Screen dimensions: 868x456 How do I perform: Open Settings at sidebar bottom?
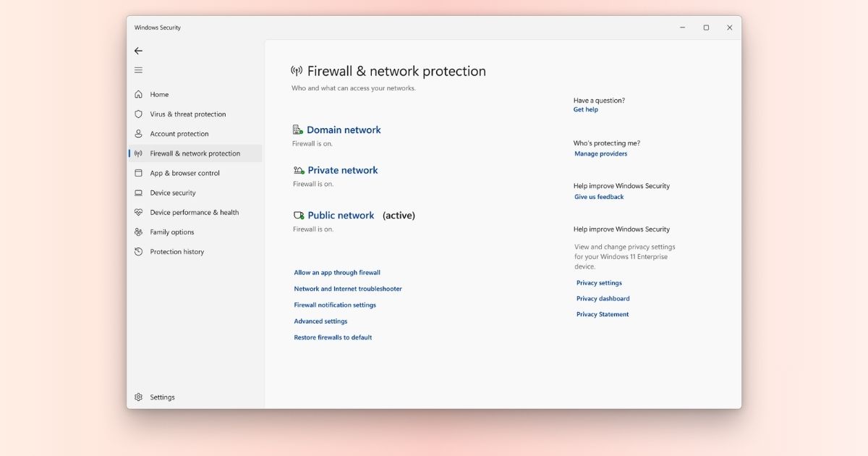coord(163,397)
